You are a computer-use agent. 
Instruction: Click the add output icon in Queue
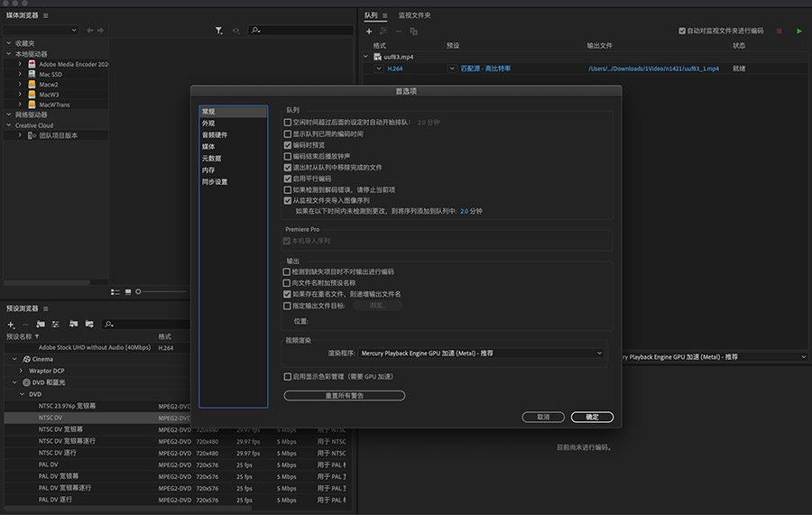[x=383, y=32]
